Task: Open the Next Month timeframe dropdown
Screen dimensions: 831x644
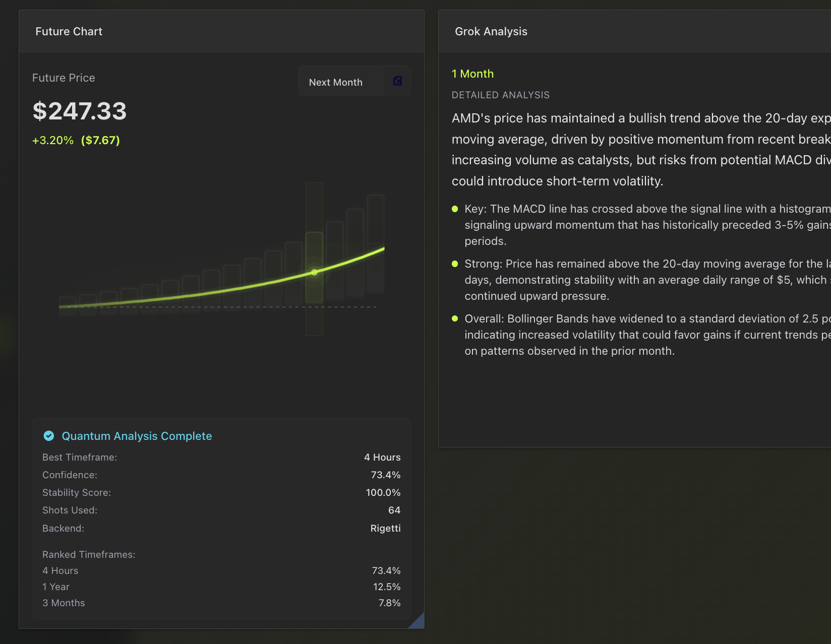Action: coord(354,82)
